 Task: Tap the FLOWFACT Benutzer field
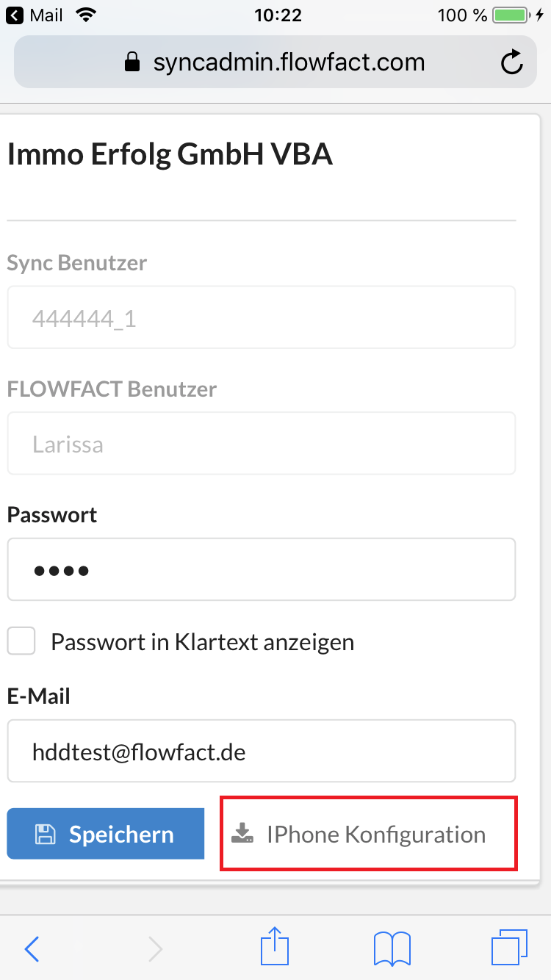click(261, 444)
